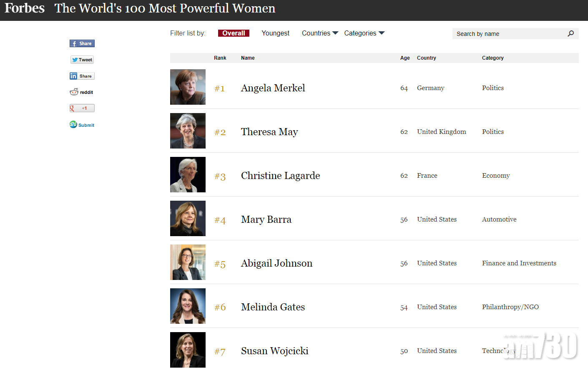
Task: Click the Twitter Tweet button
Action: pos(82,60)
